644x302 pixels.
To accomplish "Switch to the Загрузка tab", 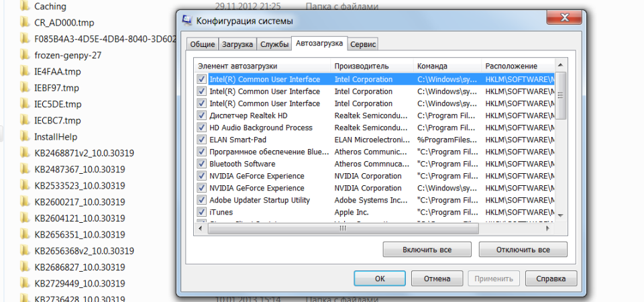I will click(x=237, y=44).
